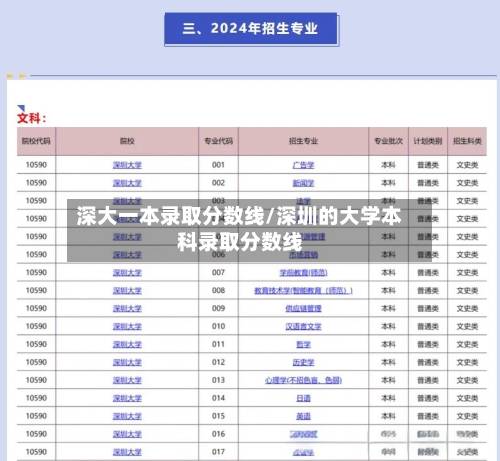Select 10590 code in the 广告学 row

(x=36, y=165)
